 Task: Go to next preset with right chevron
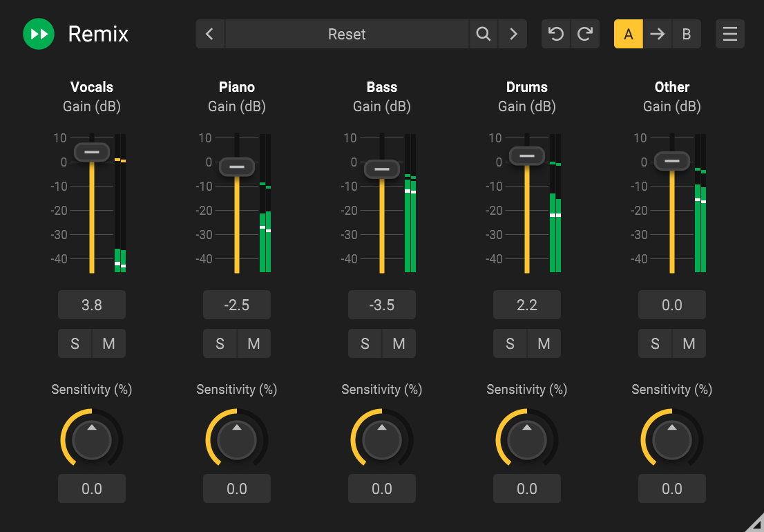click(x=513, y=34)
